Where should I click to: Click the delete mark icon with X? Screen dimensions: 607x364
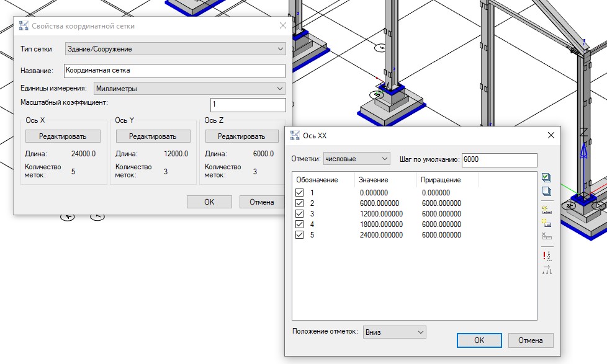[546, 236]
